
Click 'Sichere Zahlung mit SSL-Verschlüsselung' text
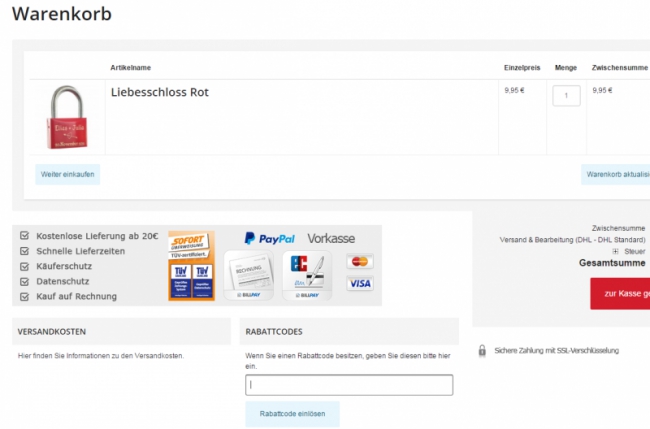tap(556, 351)
